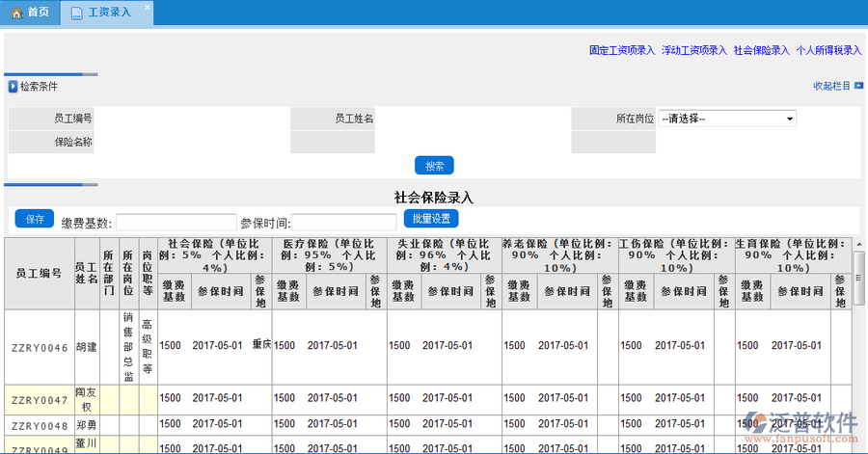Open 个人所得税录入 link
868x454 pixels.
pyautogui.click(x=828, y=50)
